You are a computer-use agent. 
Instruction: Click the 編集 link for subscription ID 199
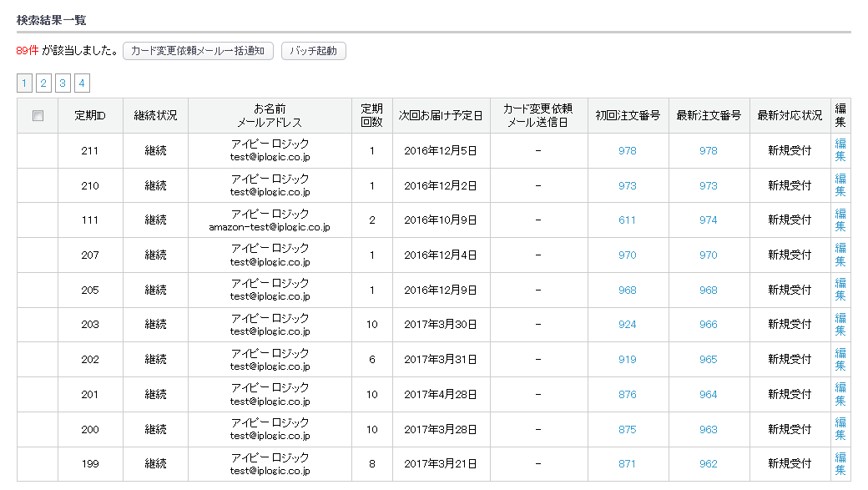point(840,463)
